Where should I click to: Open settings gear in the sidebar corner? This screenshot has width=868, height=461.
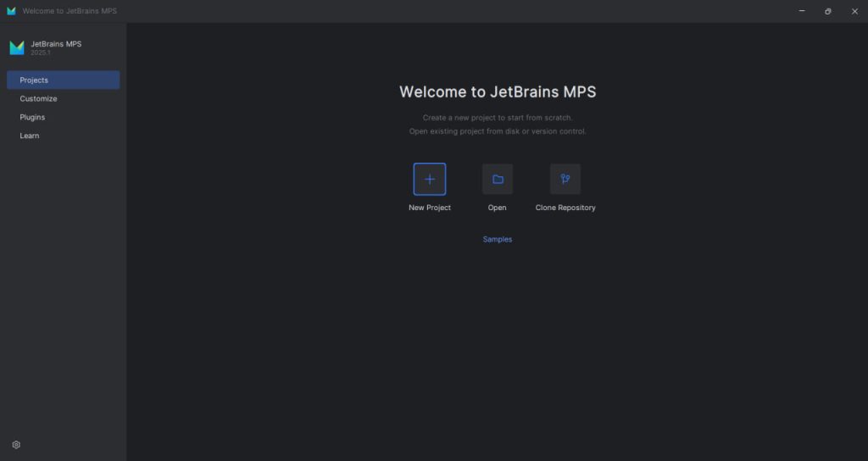[16, 444]
